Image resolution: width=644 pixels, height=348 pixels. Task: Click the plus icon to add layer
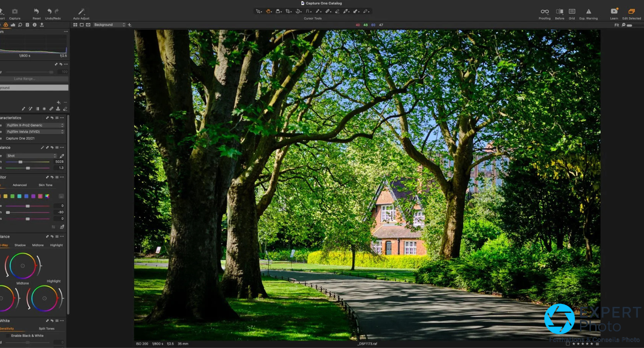coord(58,102)
